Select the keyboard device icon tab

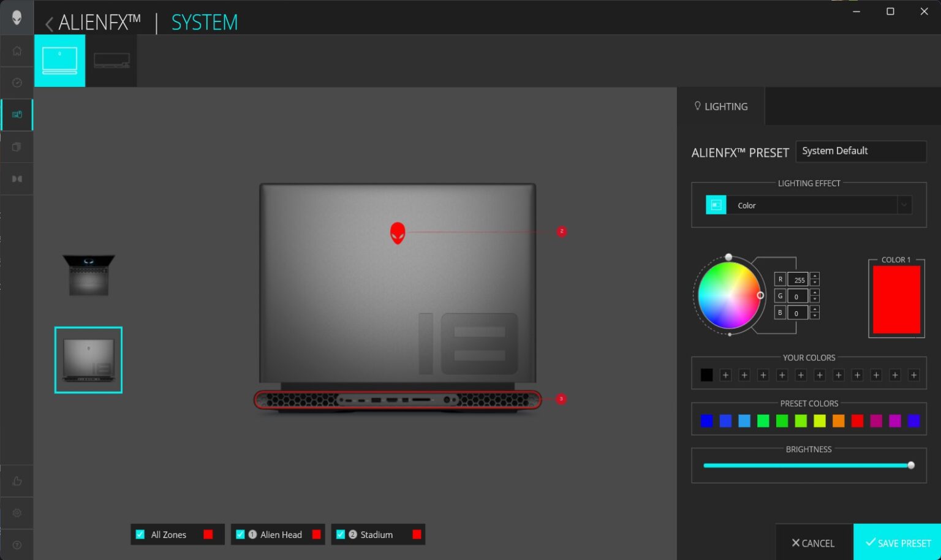point(111,61)
